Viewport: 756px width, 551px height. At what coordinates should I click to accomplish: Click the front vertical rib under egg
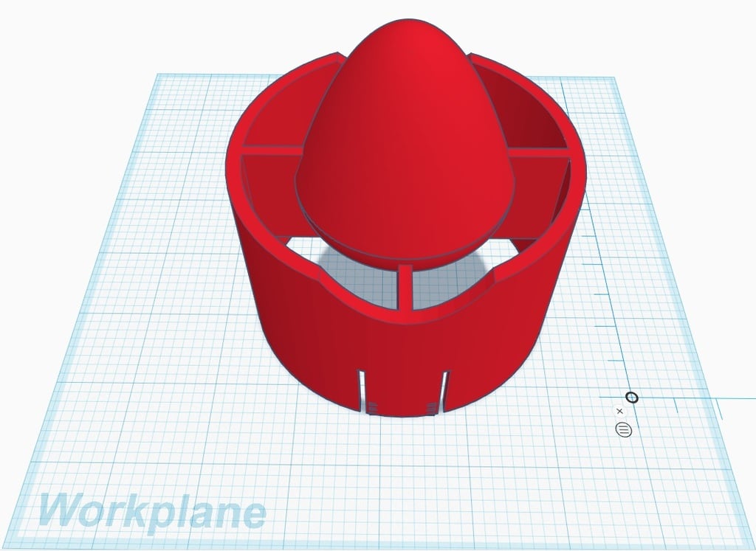[405, 288]
